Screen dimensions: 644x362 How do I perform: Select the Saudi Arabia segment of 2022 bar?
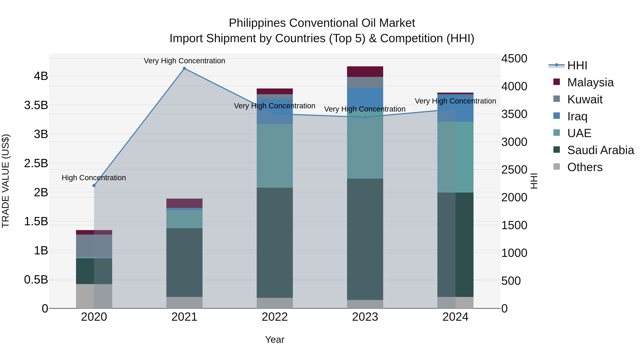coord(275,243)
